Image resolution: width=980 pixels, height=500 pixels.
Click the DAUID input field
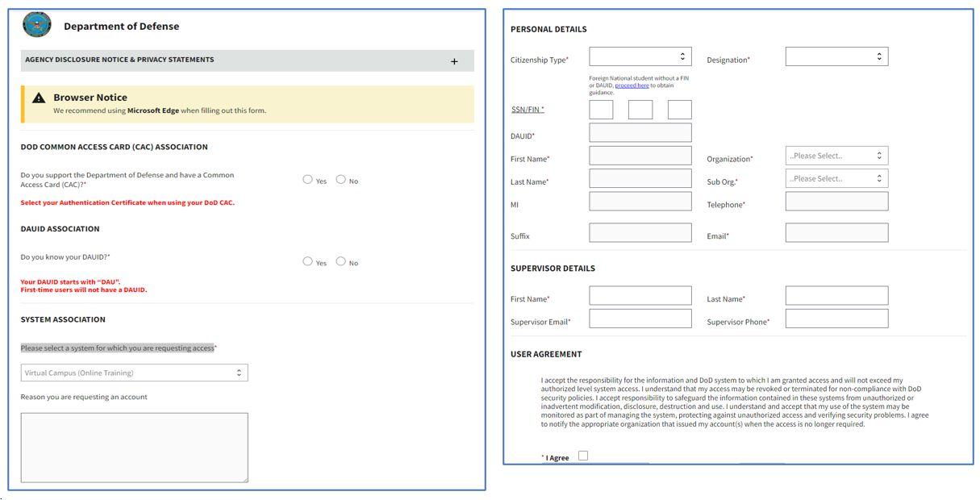640,133
